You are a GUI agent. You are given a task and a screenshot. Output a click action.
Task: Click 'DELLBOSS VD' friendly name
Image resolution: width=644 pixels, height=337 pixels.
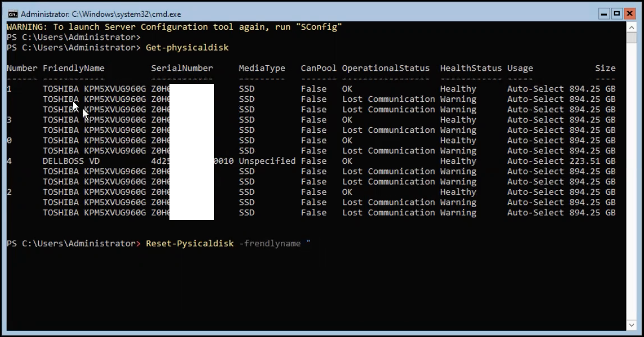coord(71,161)
